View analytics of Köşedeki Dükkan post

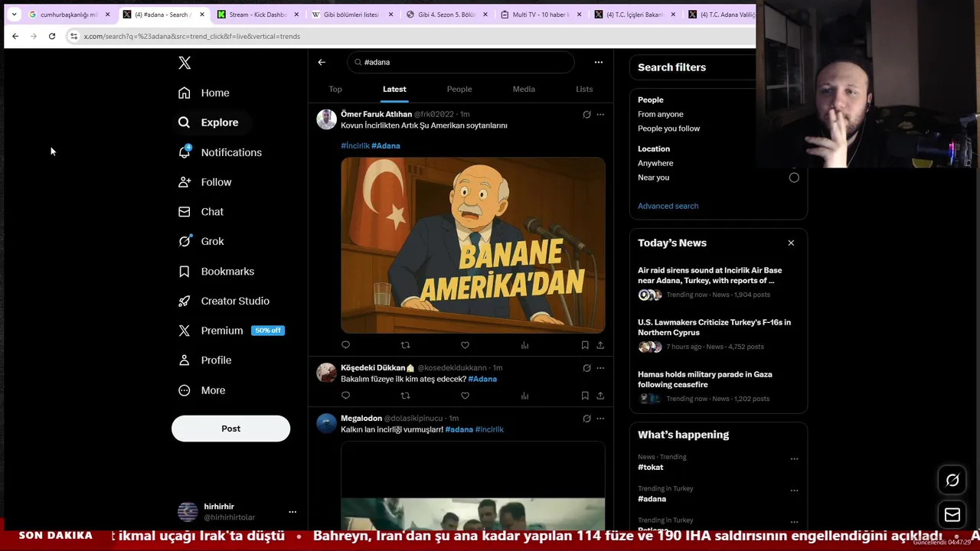point(524,396)
